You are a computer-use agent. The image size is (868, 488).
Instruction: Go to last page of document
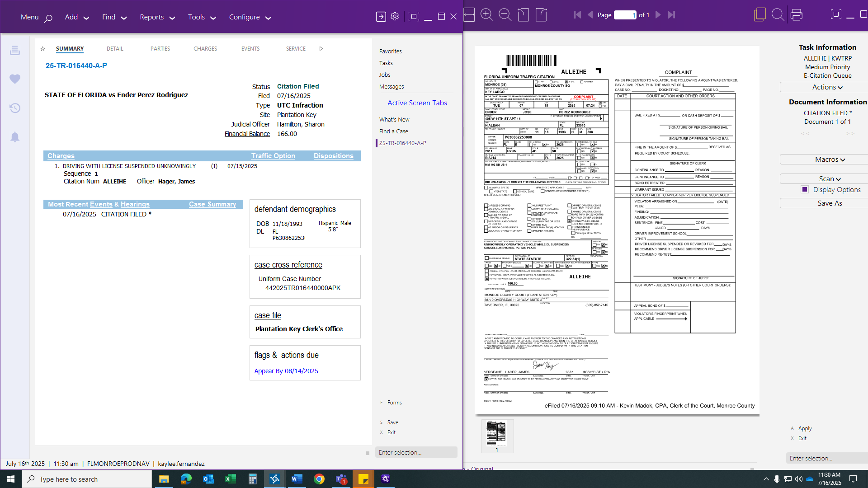coord(671,15)
